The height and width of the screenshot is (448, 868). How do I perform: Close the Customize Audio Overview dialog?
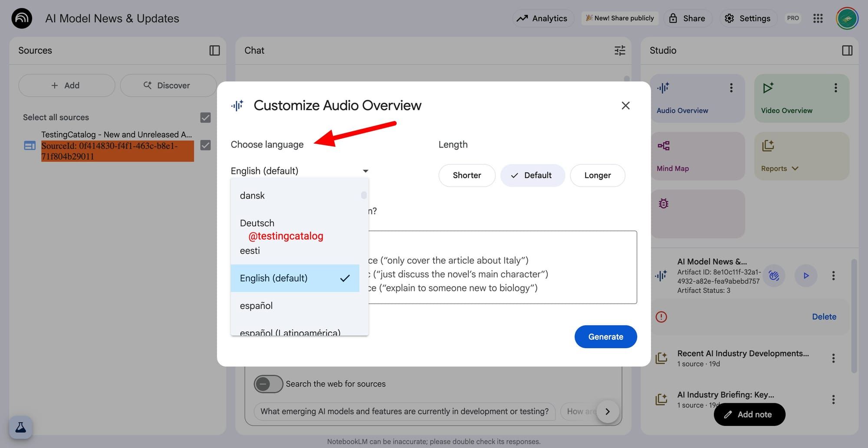pos(625,105)
